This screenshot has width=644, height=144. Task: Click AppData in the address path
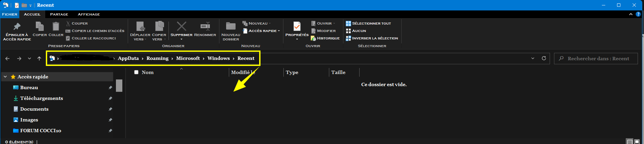(128, 58)
